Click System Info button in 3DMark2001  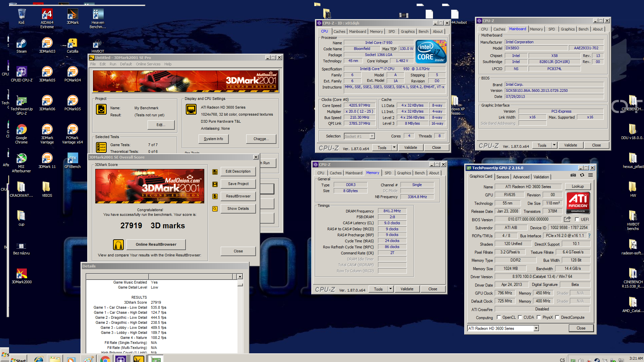tap(213, 139)
